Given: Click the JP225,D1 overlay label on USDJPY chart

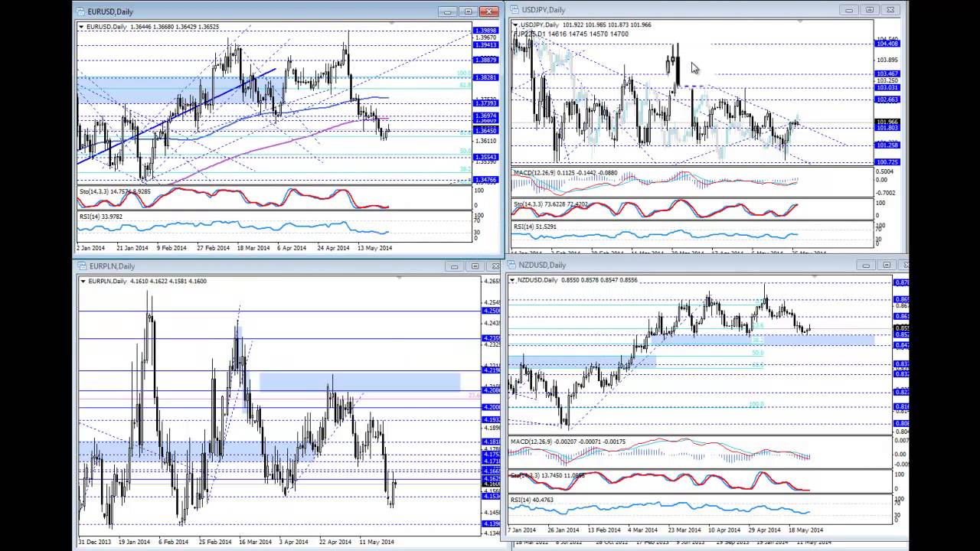Looking at the screenshot, I should click(x=572, y=34).
